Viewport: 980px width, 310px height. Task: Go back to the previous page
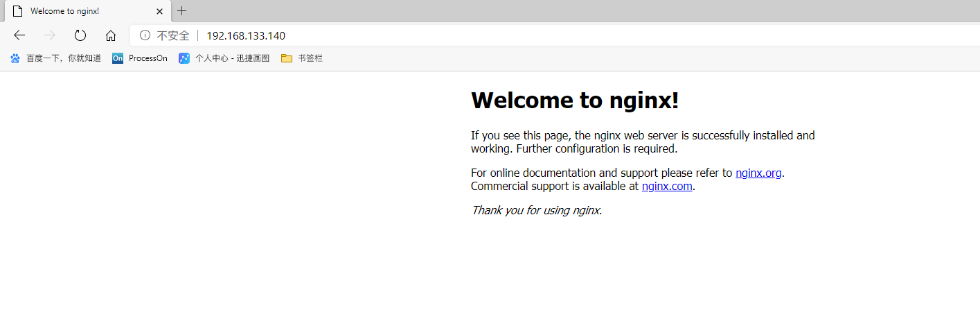pyautogui.click(x=19, y=35)
